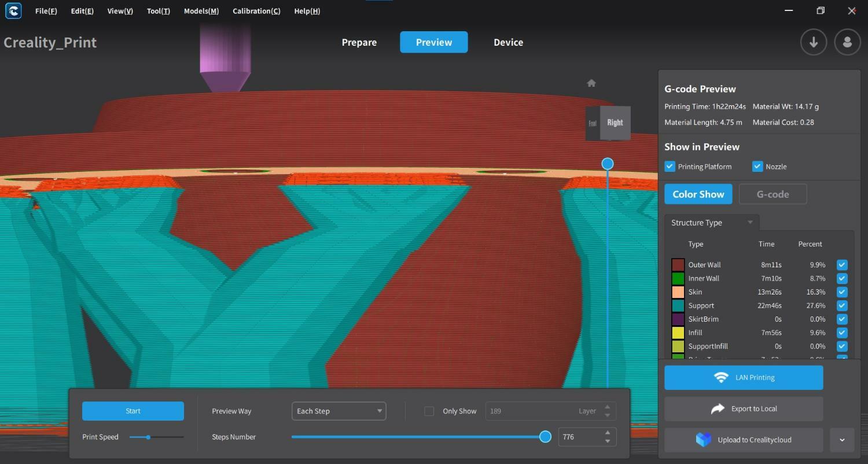Viewport: 868px width, 464px height.
Task: Click the G-code view button
Action: coord(773,194)
